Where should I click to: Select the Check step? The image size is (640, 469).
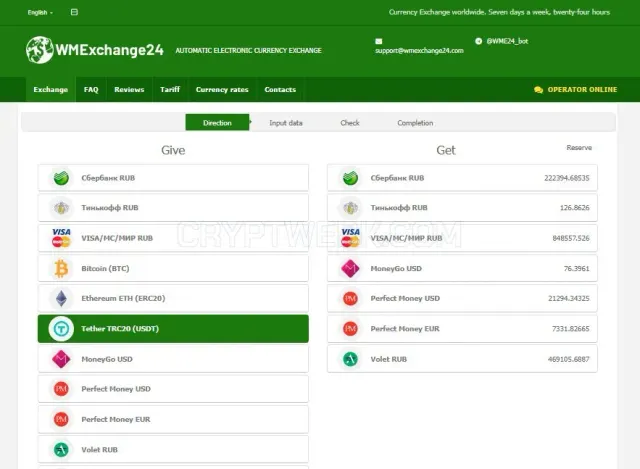[350, 123]
